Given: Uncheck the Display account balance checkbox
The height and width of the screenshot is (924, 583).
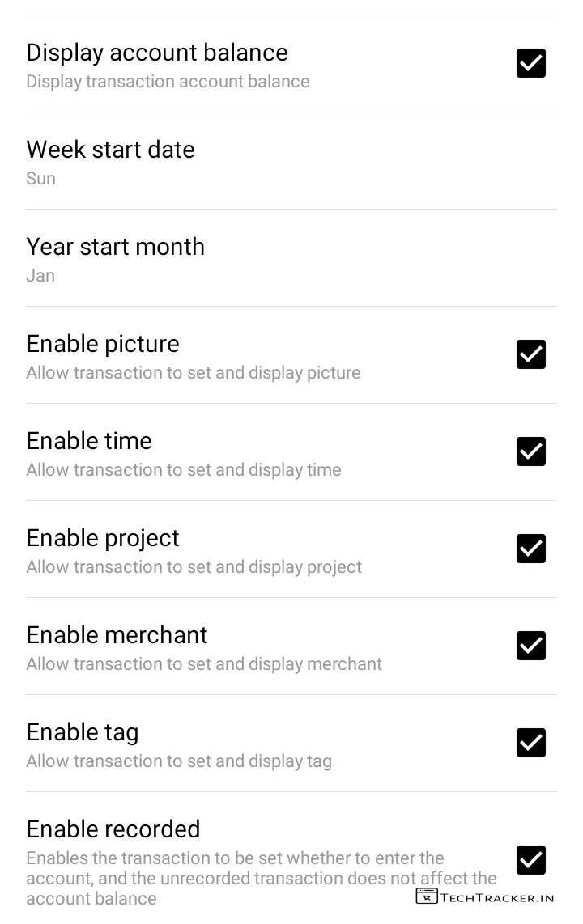Looking at the screenshot, I should point(531,63).
